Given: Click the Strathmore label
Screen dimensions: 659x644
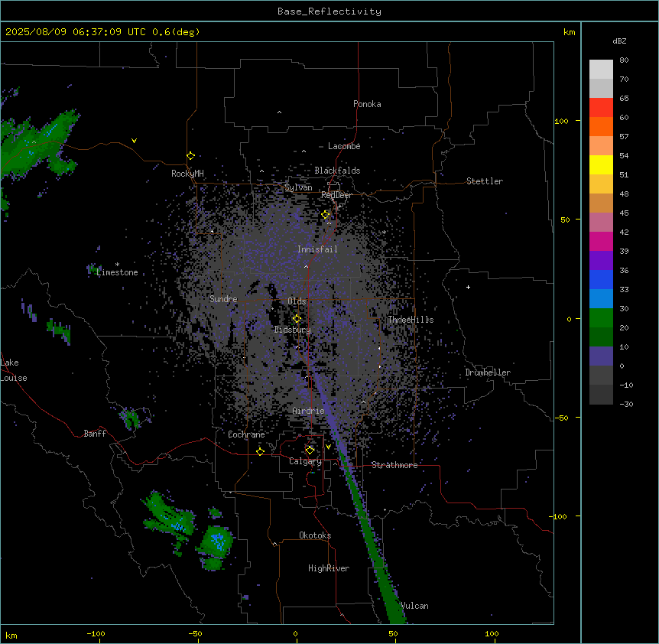Looking at the screenshot, I should pos(394,465).
